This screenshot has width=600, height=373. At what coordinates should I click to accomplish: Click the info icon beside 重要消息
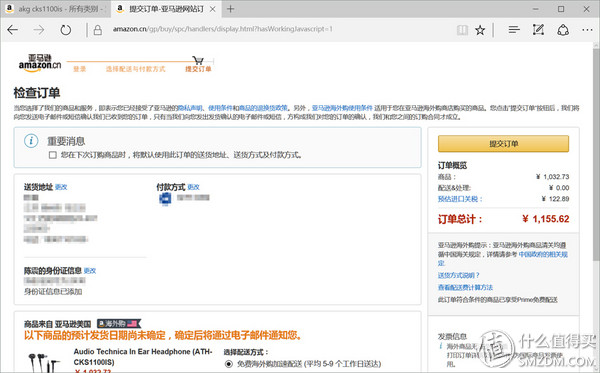[31, 141]
